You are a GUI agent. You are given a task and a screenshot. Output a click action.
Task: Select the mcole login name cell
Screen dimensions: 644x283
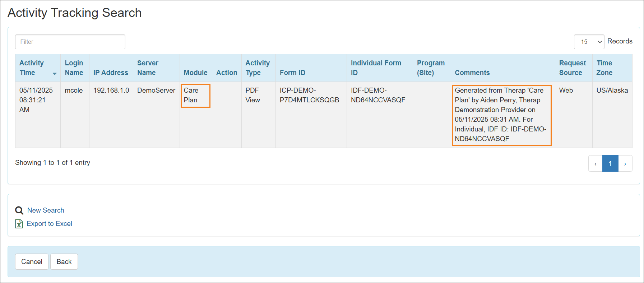[75, 115]
